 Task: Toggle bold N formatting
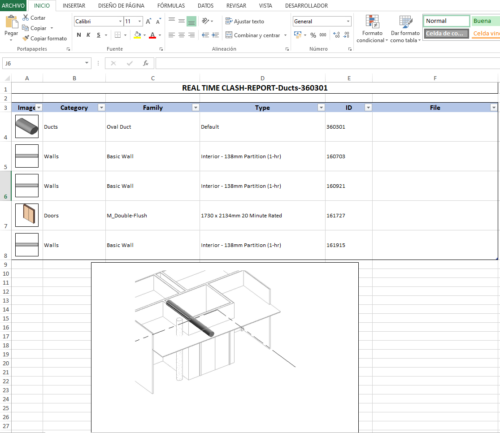(x=79, y=35)
